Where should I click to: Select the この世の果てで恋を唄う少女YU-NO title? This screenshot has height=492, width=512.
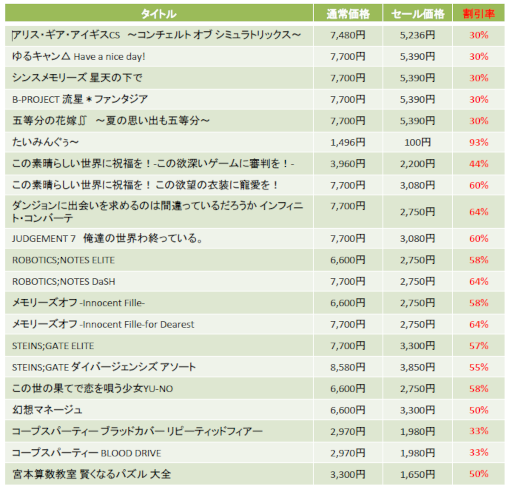pyautogui.click(x=93, y=388)
